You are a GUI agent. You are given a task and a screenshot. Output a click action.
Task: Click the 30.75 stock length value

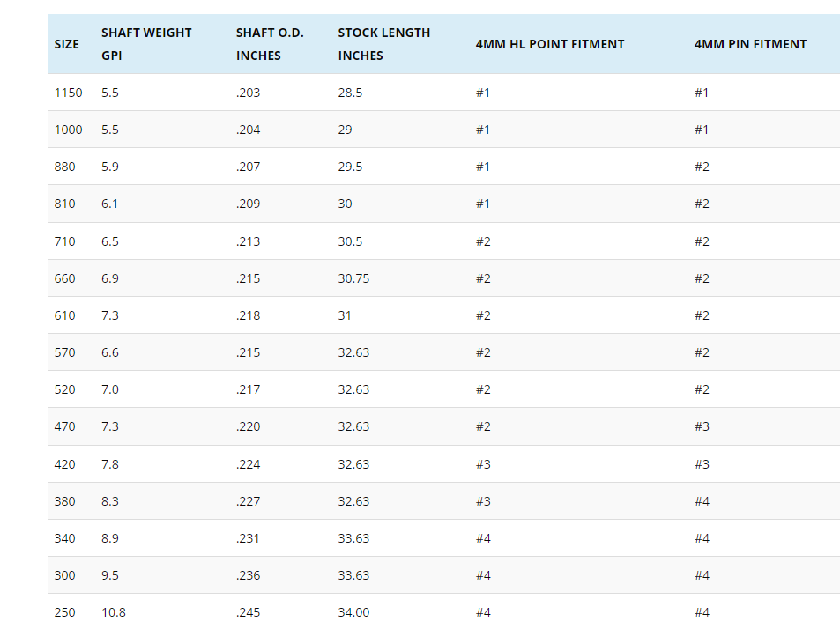point(353,278)
